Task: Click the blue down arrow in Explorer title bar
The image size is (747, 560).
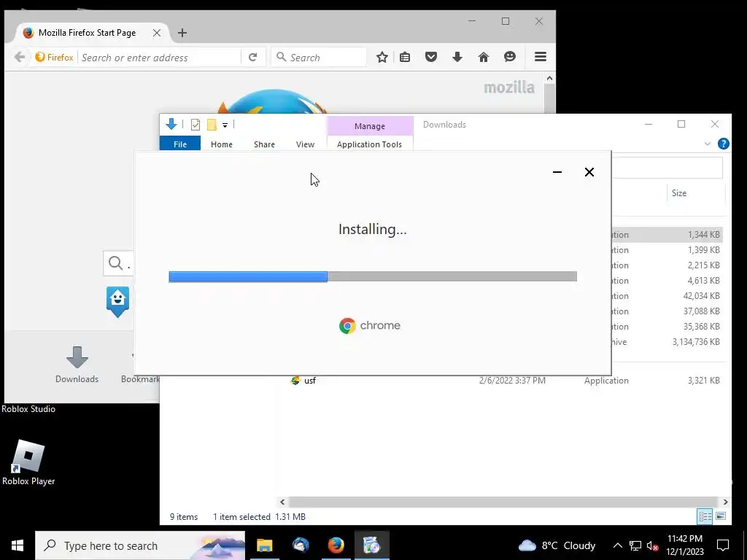Action: [x=171, y=125]
